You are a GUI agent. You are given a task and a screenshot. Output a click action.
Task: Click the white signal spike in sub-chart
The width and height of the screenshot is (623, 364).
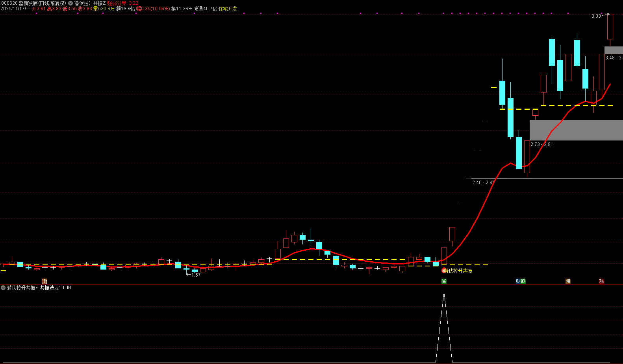(x=444, y=327)
